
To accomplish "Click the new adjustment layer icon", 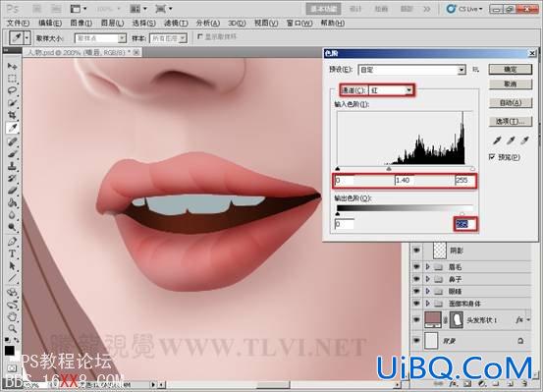I will tap(482, 384).
